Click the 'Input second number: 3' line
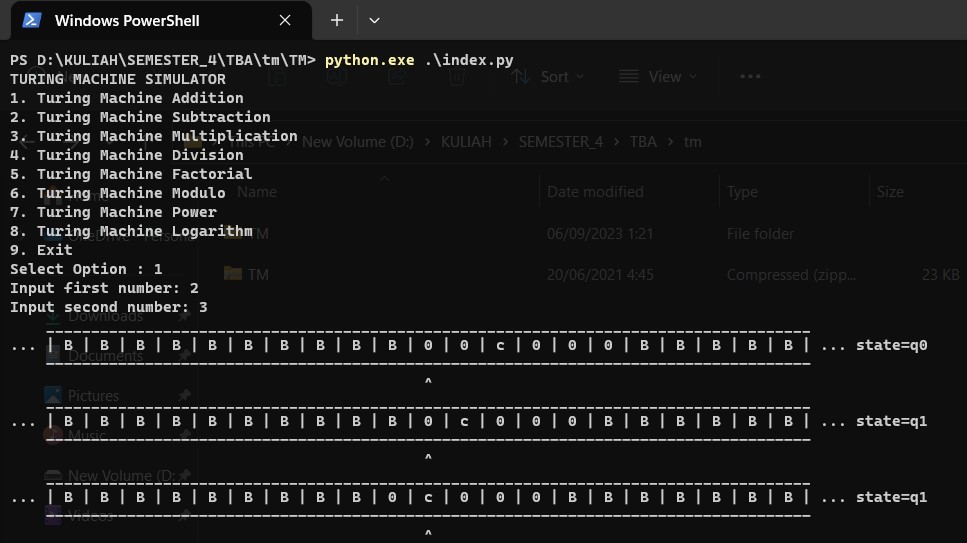967x543 pixels. coord(109,307)
